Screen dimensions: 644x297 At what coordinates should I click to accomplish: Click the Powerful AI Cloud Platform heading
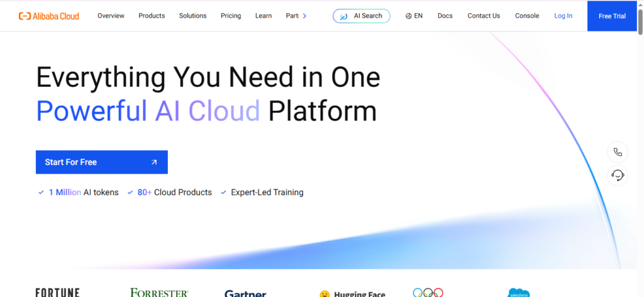[206, 111]
